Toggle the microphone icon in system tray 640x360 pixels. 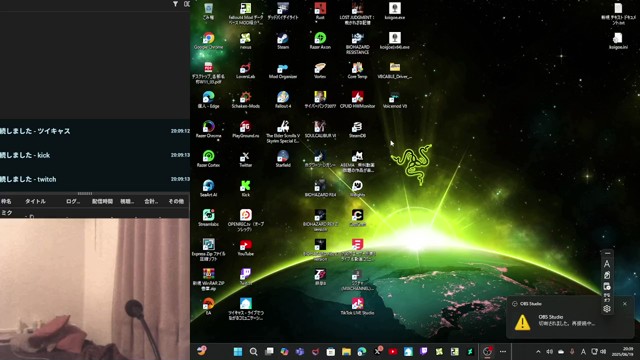(x=572, y=351)
